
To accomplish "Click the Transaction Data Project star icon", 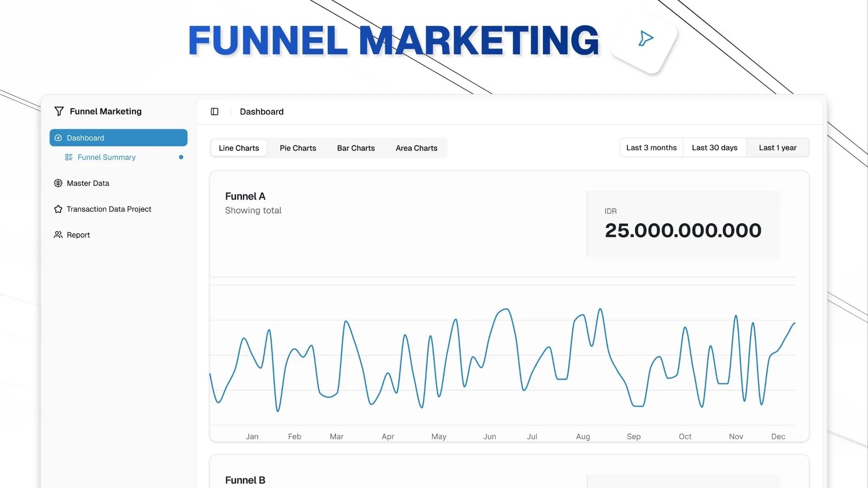I will click(58, 209).
